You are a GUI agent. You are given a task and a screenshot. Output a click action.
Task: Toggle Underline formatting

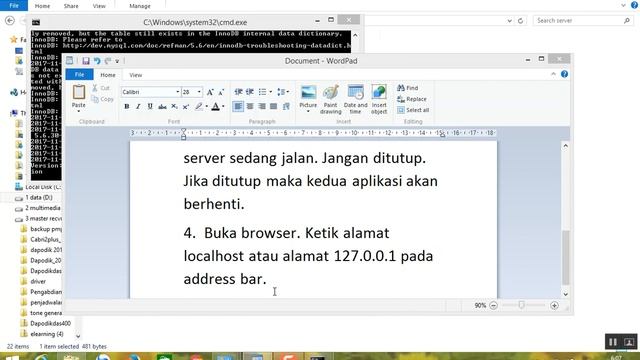150,107
